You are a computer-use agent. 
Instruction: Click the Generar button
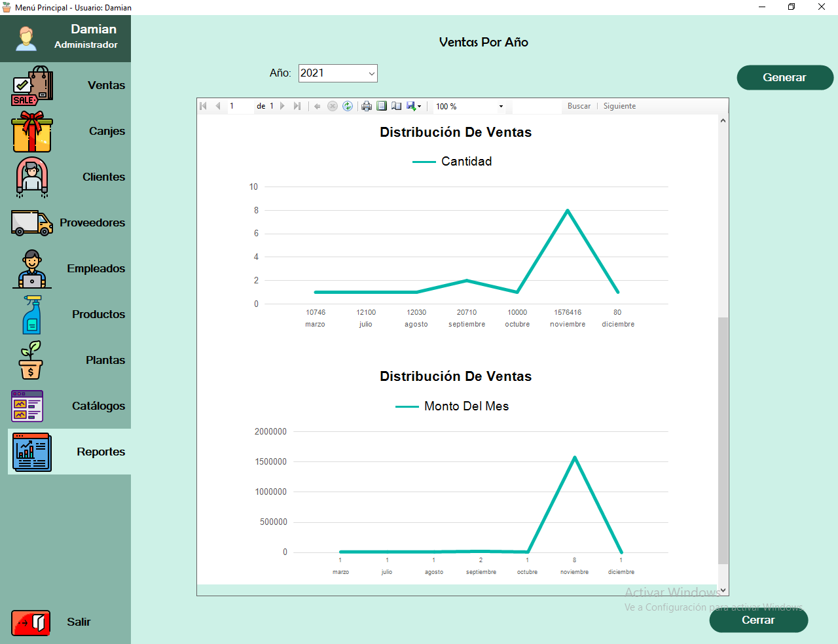785,77
